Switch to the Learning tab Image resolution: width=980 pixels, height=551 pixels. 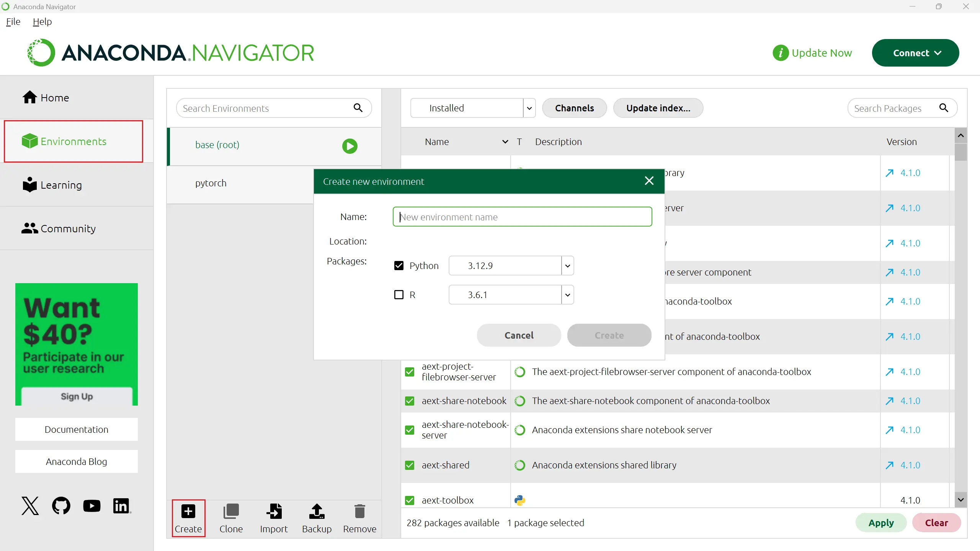61,185
